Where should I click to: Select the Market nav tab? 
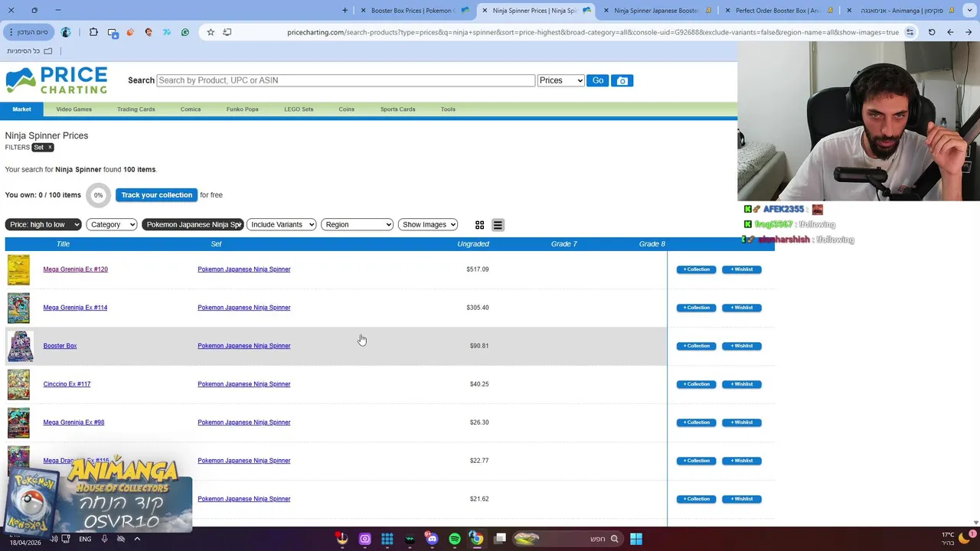coord(21,109)
